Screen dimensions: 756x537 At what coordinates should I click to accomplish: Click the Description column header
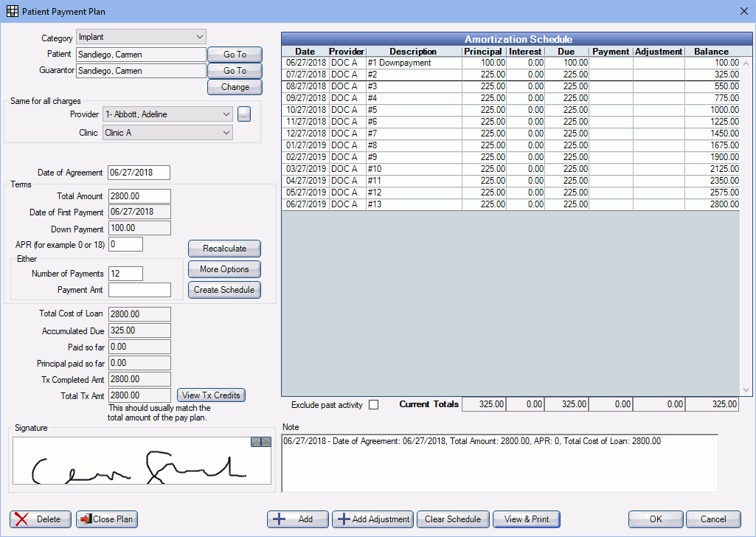pos(413,52)
